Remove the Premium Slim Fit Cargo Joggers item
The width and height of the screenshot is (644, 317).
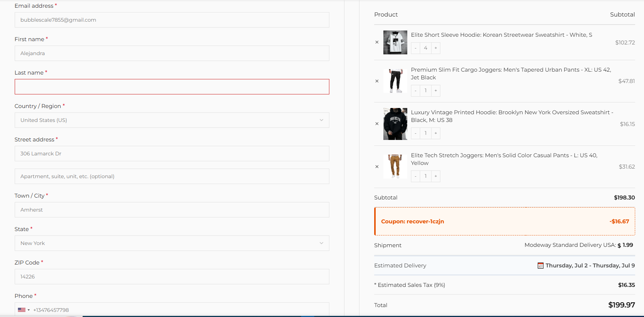click(377, 81)
